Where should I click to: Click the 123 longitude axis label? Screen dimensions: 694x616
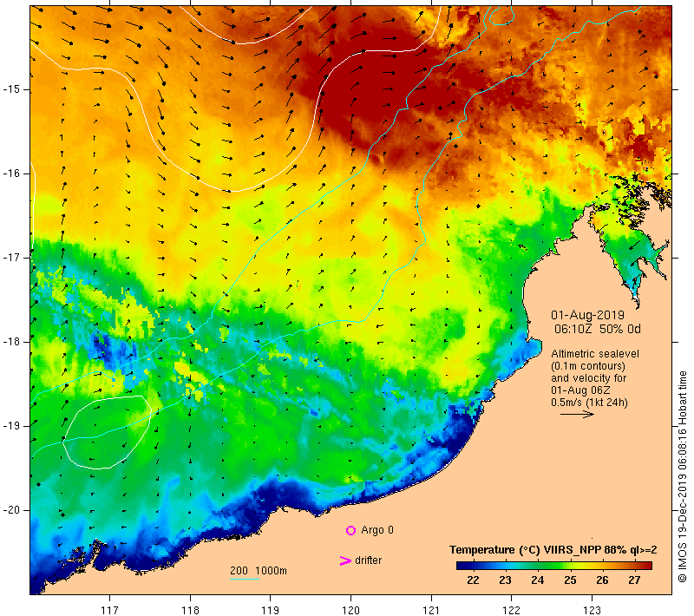pos(592,610)
